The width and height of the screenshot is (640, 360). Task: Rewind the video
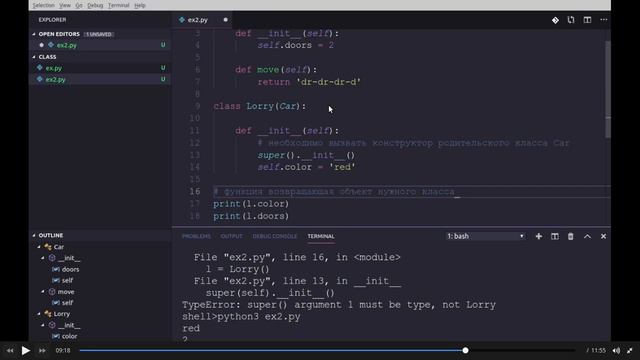click(x=10, y=351)
